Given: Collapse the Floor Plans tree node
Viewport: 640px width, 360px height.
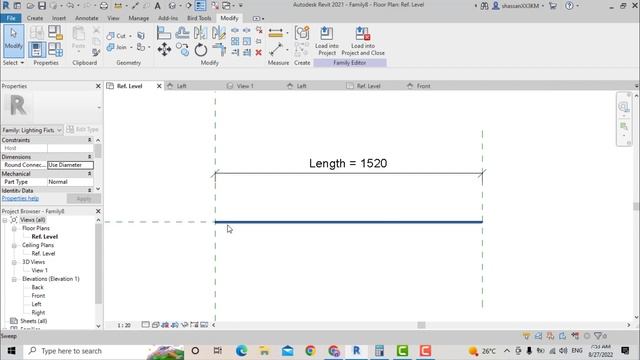Looking at the screenshot, I should [x=14, y=228].
